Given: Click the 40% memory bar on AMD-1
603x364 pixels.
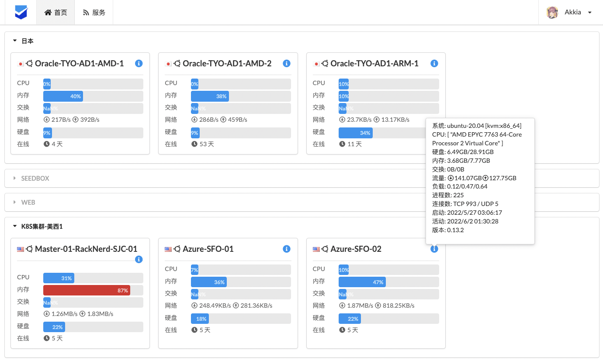Looking at the screenshot, I should (63, 96).
